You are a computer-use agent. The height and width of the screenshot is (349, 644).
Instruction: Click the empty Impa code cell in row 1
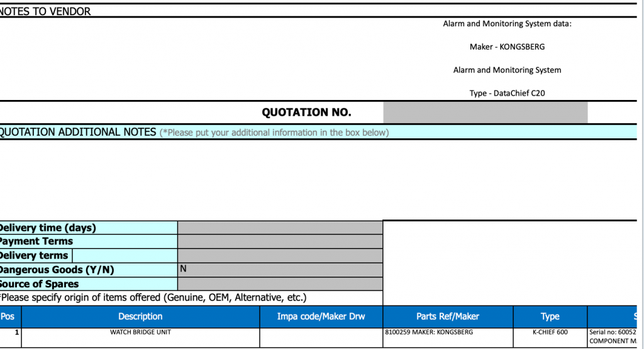[x=321, y=337]
